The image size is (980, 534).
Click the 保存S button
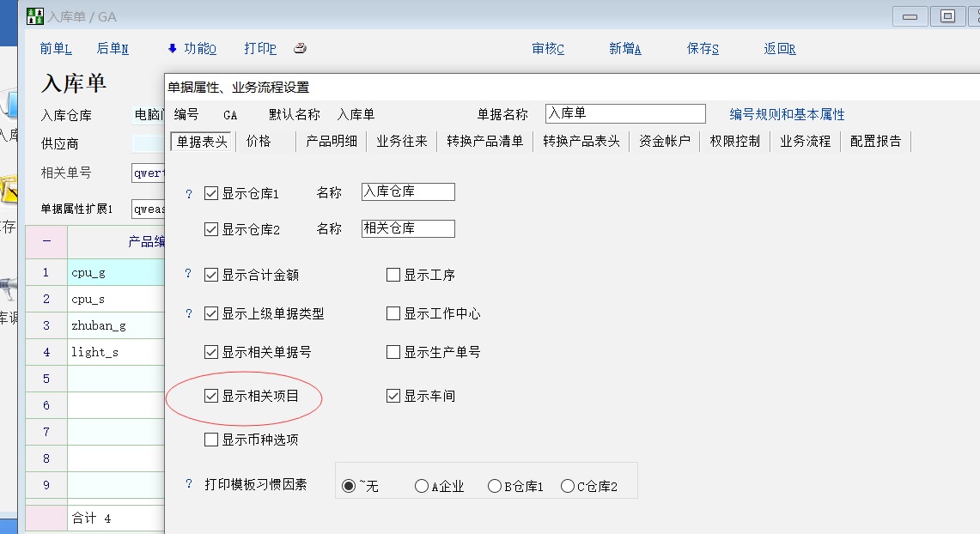pos(703,49)
